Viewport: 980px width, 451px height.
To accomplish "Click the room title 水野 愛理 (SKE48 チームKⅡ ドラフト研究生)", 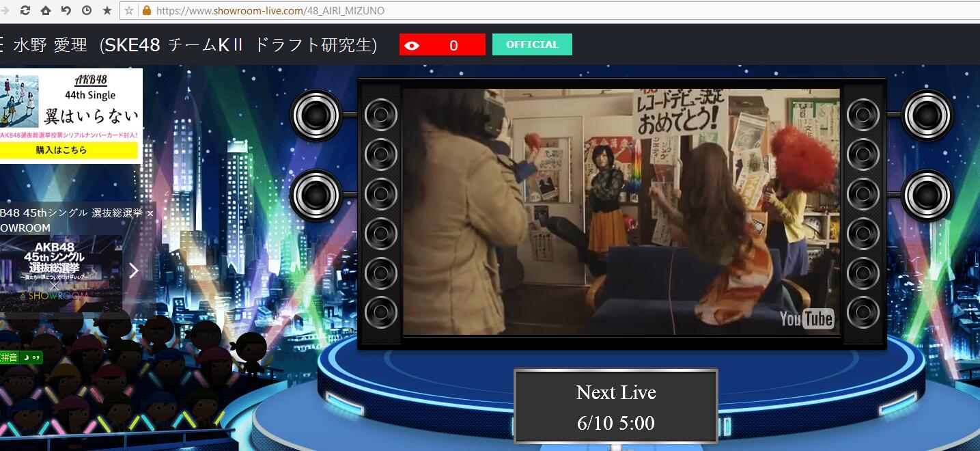I will pyautogui.click(x=195, y=45).
